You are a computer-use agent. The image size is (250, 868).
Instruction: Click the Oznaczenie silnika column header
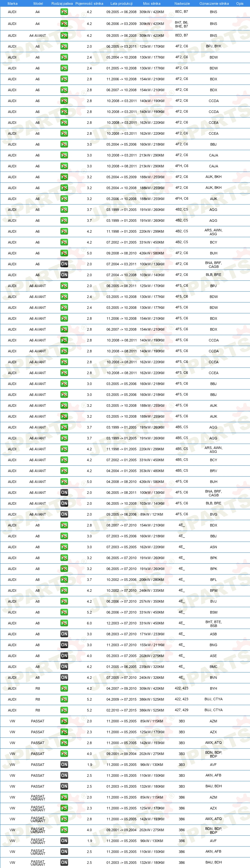[214, 4]
